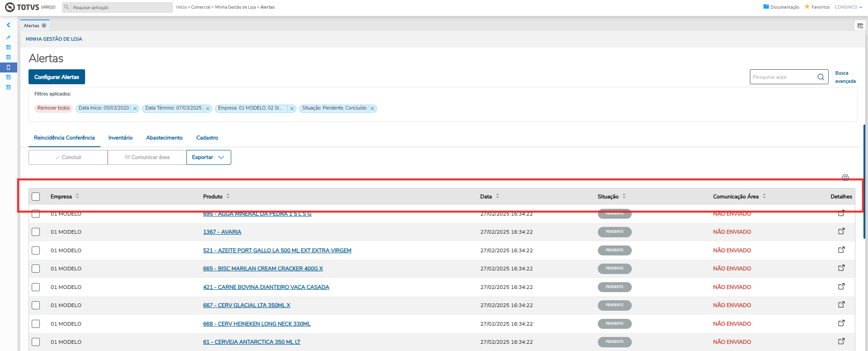This screenshot has height=351, width=868.
Task: Open details icon for 1367 - AVARIA row
Action: point(841,231)
